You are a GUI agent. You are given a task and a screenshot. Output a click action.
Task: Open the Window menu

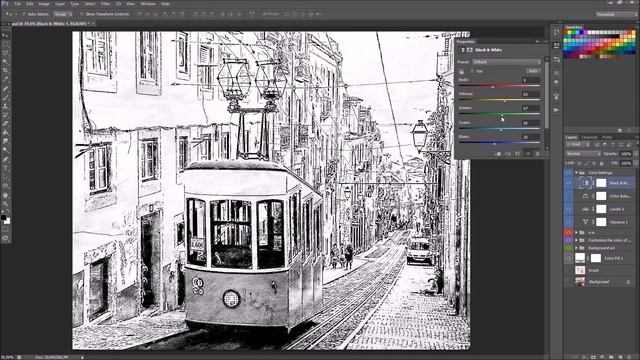tap(147, 4)
